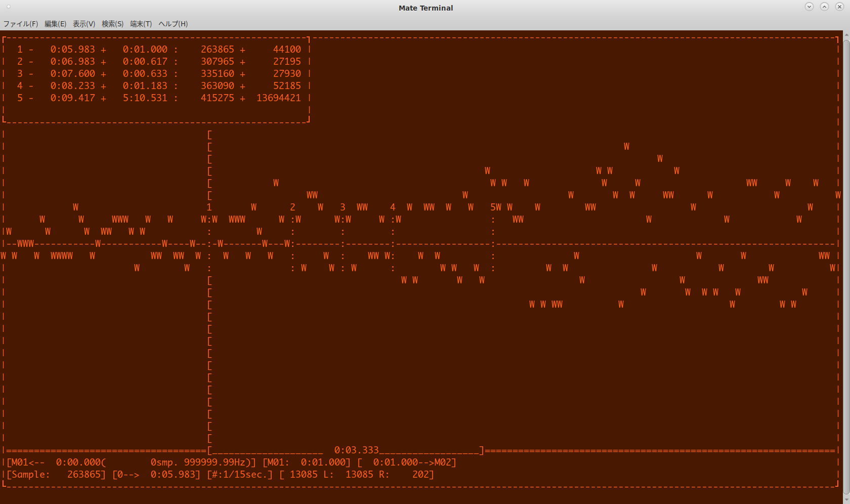
Task: Click the vertical scrollbar thumb
Action: [846, 263]
